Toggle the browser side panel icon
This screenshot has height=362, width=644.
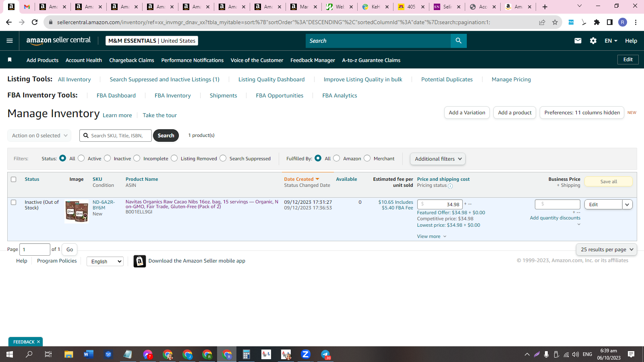(x=610, y=22)
